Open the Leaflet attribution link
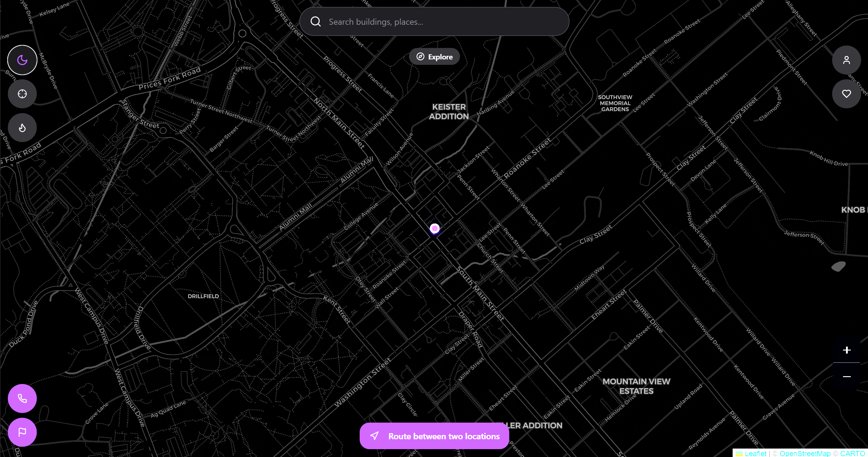The width and height of the screenshot is (868, 457). point(755,453)
